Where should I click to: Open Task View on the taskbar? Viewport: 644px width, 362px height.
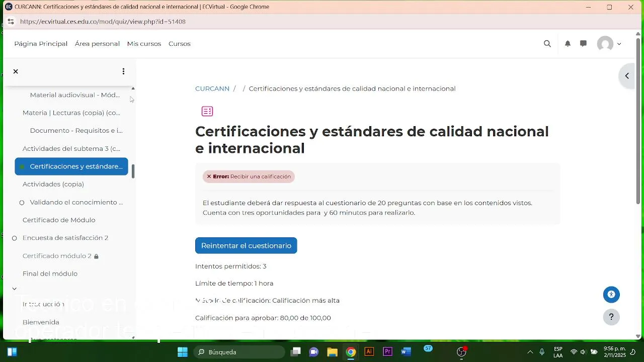click(295, 352)
